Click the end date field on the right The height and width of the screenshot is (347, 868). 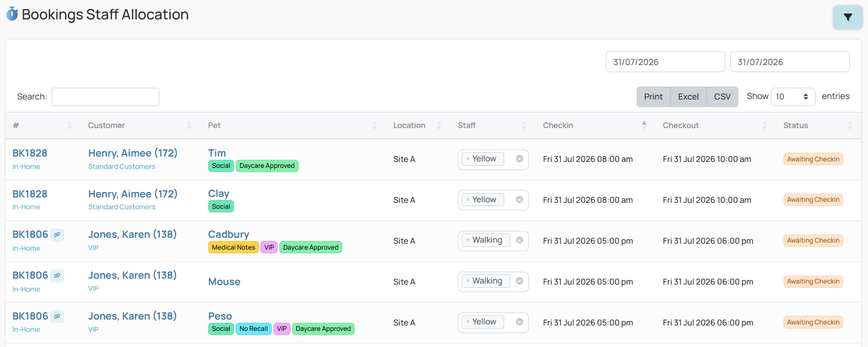pyautogui.click(x=789, y=62)
